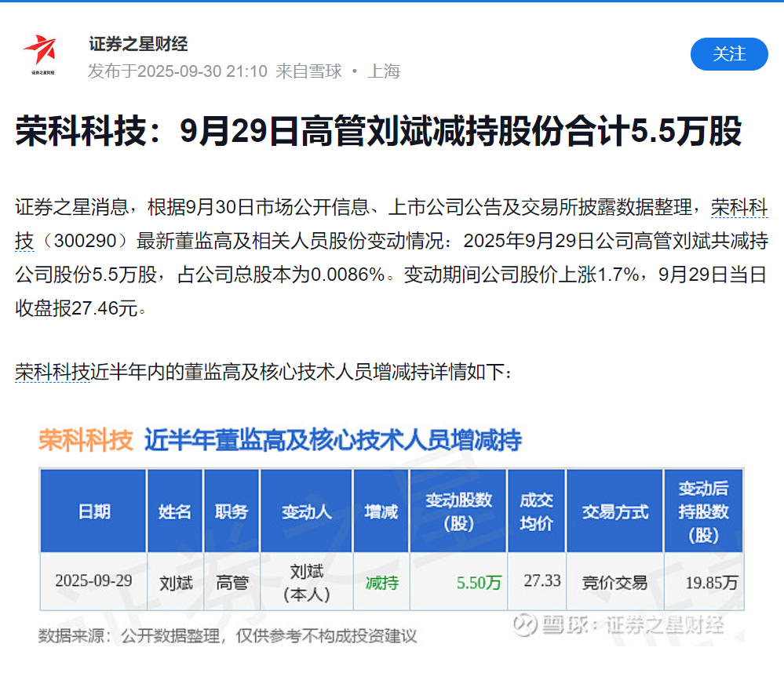Click the 来自雪球 source text
Screen dimensions: 784x673
(308, 71)
